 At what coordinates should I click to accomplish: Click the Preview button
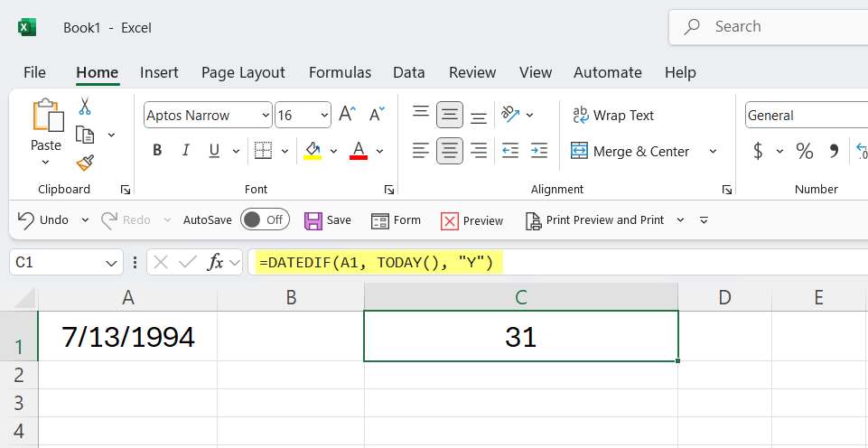click(x=471, y=221)
